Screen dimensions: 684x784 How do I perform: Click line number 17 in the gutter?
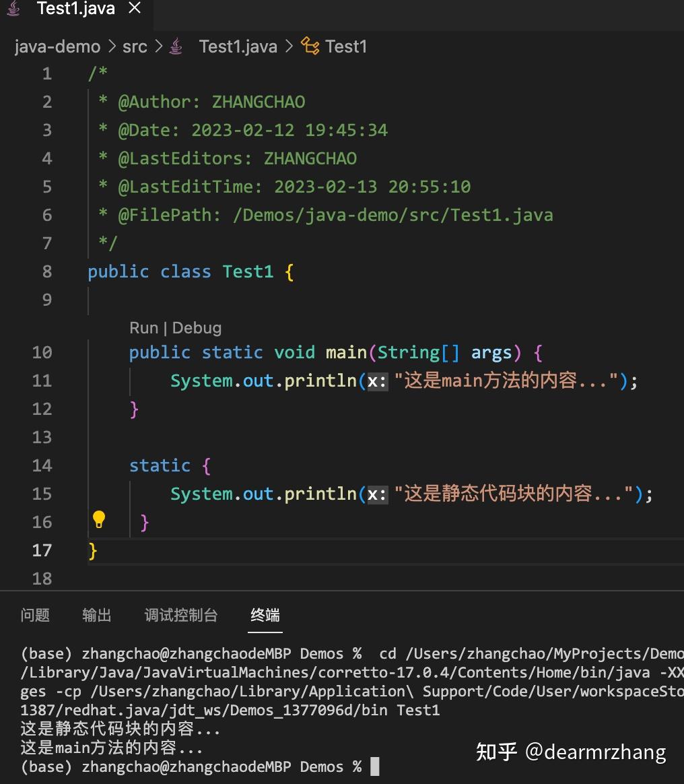(41, 550)
